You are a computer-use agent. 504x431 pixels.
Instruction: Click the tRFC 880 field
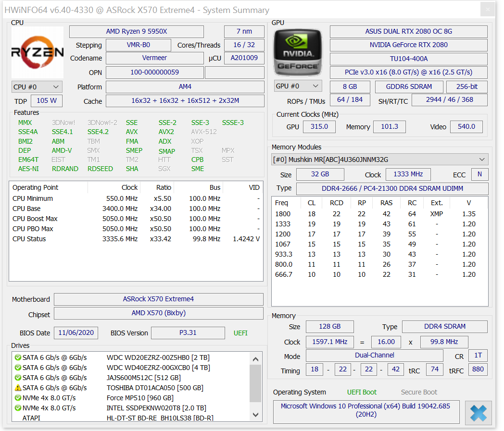coord(478,369)
